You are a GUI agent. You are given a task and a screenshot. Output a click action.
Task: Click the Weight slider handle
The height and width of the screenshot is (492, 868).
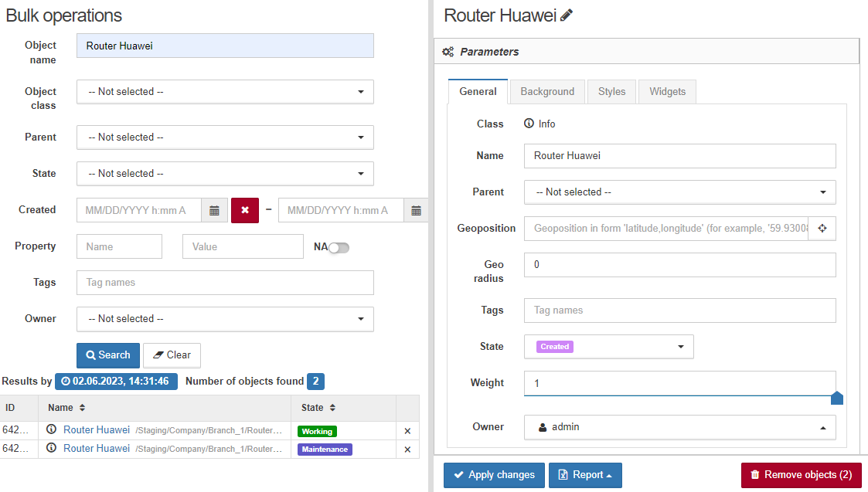(837, 398)
